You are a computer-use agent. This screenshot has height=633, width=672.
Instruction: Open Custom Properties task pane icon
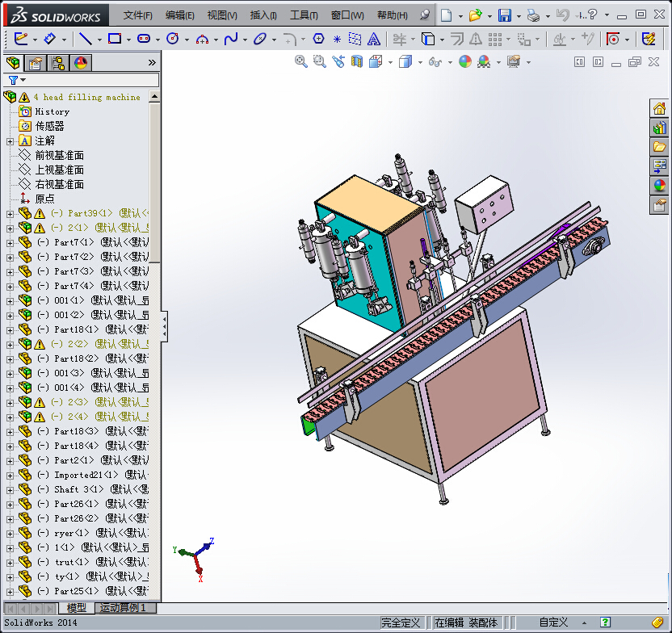click(x=659, y=206)
